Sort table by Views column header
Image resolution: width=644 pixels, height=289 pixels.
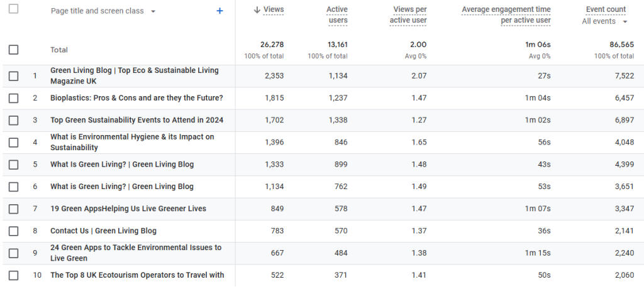274,9
